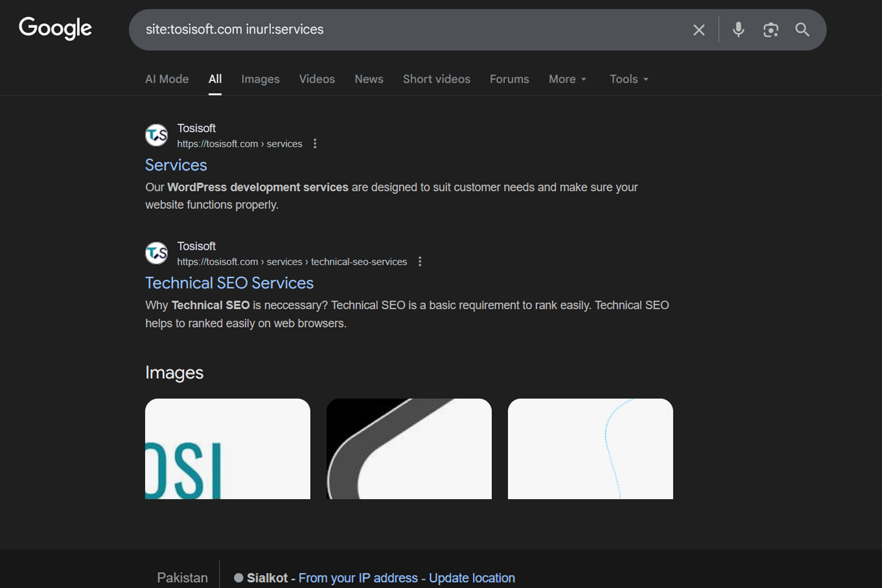Open Google Lens image search
This screenshot has width=882, height=588.
pos(771,30)
